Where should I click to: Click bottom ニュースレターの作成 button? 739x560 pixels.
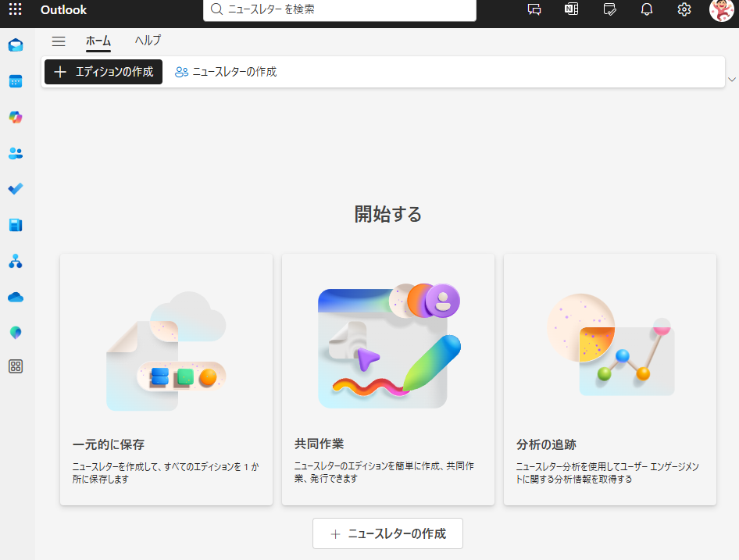tap(387, 533)
